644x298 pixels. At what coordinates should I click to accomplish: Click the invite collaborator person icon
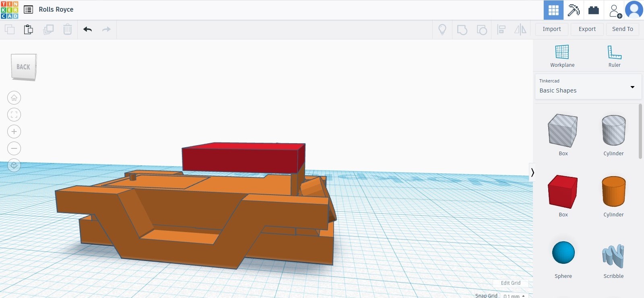(615, 11)
